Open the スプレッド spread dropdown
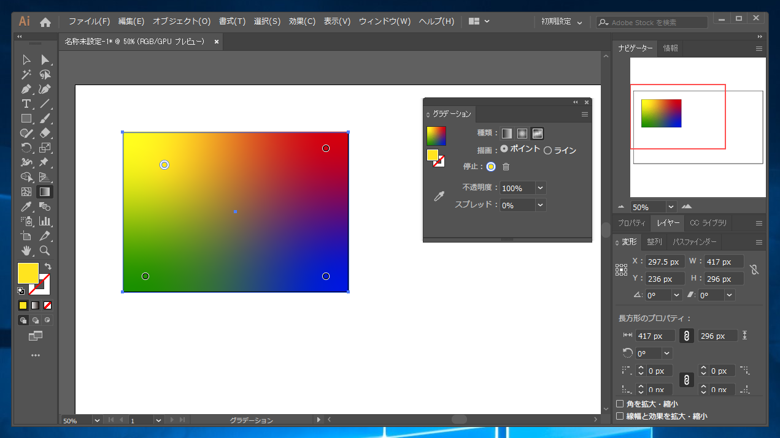The height and width of the screenshot is (438, 780). pyautogui.click(x=540, y=205)
